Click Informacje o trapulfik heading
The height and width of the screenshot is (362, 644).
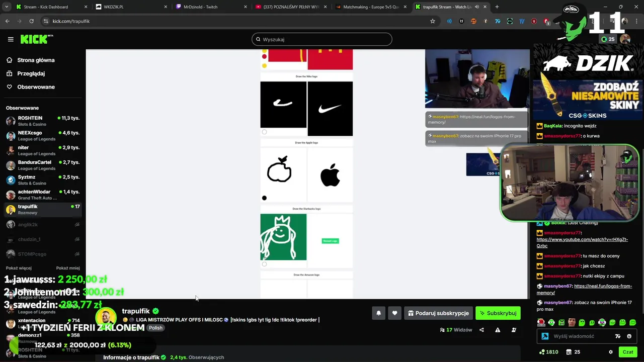point(134,357)
